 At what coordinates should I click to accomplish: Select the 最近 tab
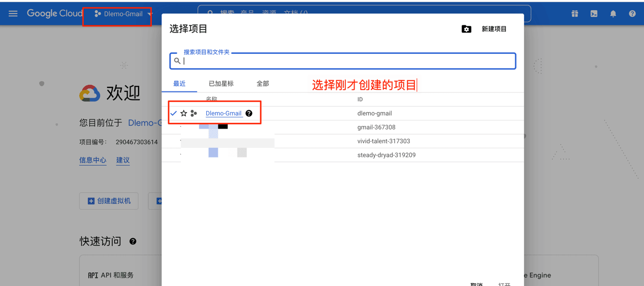(179, 83)
